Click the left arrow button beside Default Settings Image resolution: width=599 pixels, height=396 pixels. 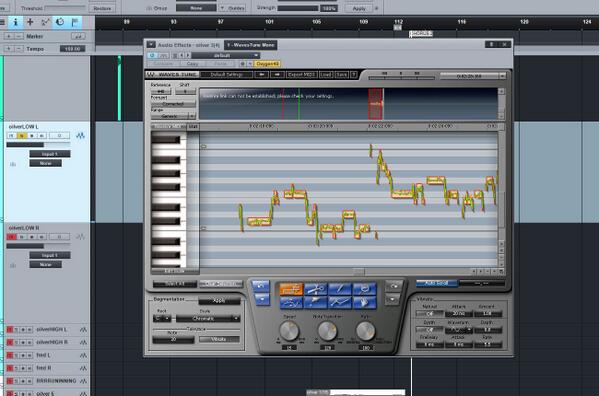[261, 74]
